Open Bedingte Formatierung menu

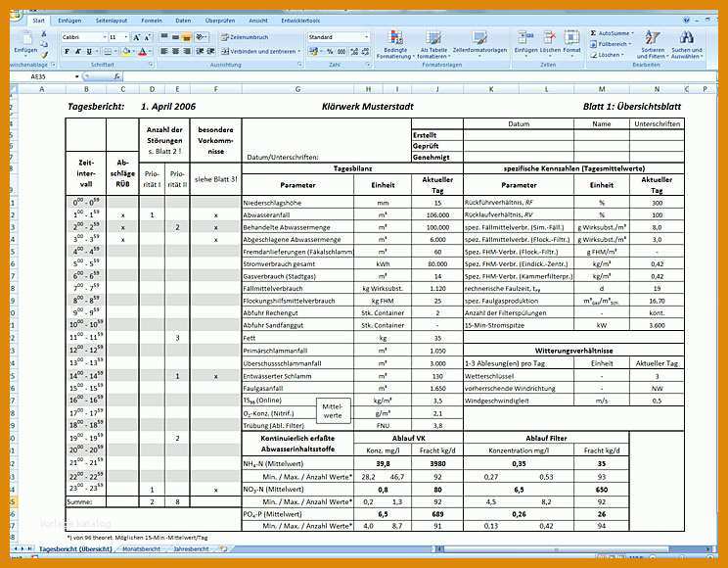[x=395, y=45]
